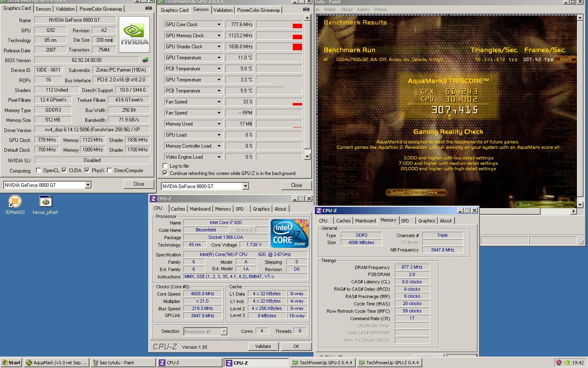Open Validation tab in left GPU-Z window
This screenshot has height=368, width=588.
[65, 9]
